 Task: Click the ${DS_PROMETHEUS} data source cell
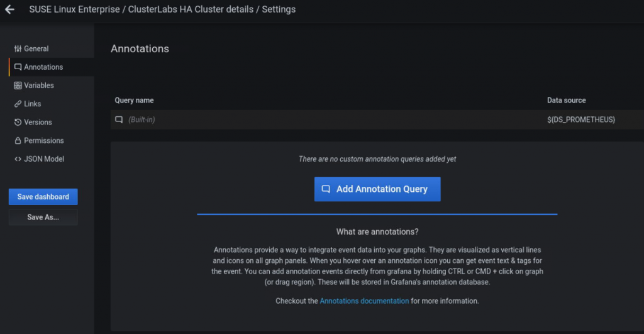pyautogui.click(x=580, y=120)
